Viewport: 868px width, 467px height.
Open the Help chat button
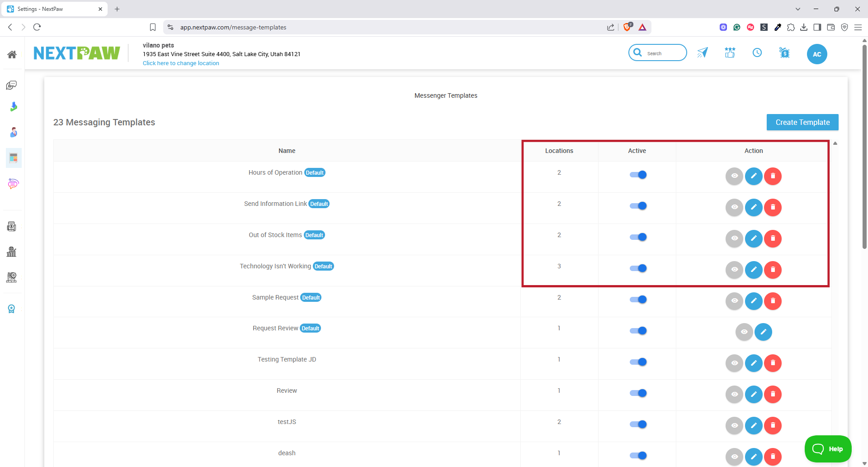pos(828,449)
